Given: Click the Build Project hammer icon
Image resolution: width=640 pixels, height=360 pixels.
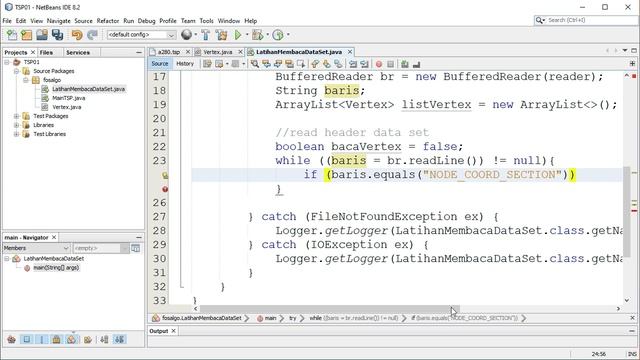Looking at the screenshot, I should 206,35.
